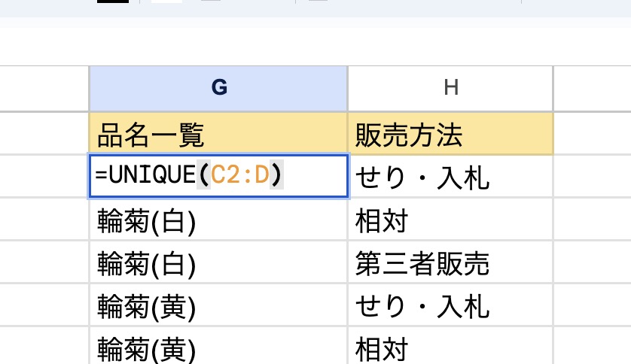
Task: Click the 第三者販売 cell
Action: click(x=450, y=263)
